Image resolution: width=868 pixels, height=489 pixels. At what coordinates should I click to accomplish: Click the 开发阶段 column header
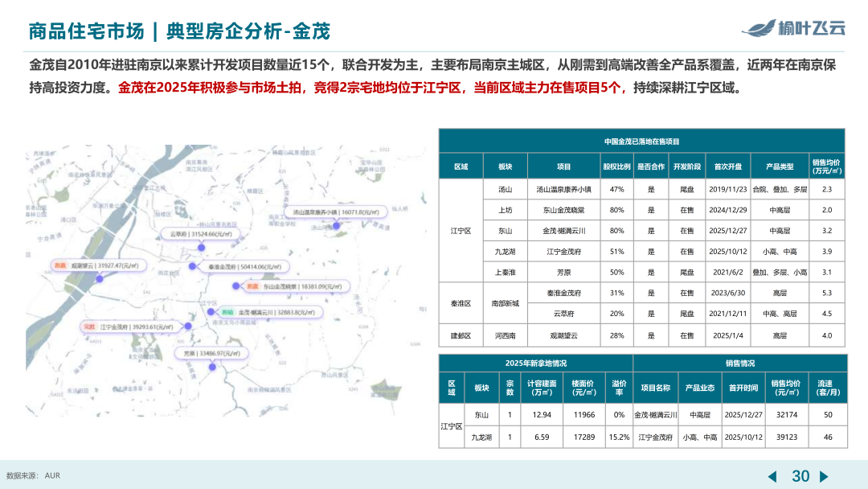click(x=686, y=166)
